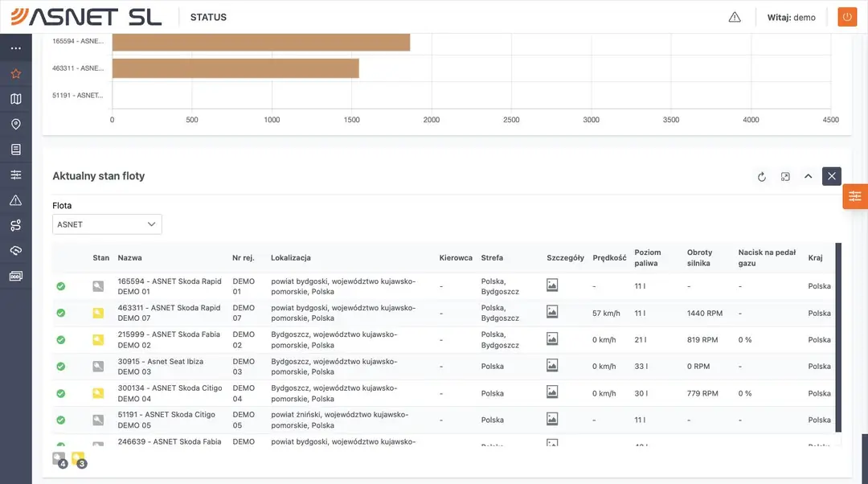The image size is (868, 484).
Task: Close the Aktualny stan floty panel
Action: point(832,177)
